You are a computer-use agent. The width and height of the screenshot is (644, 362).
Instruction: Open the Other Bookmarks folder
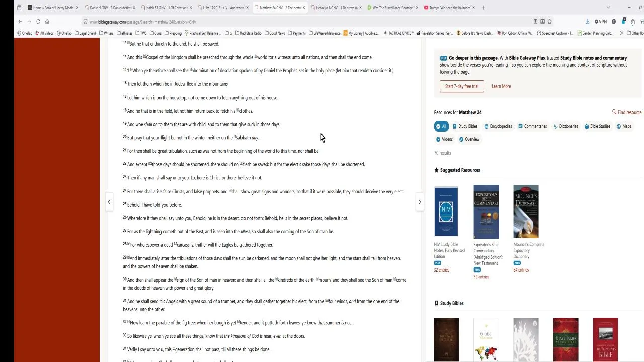point(635,33)
